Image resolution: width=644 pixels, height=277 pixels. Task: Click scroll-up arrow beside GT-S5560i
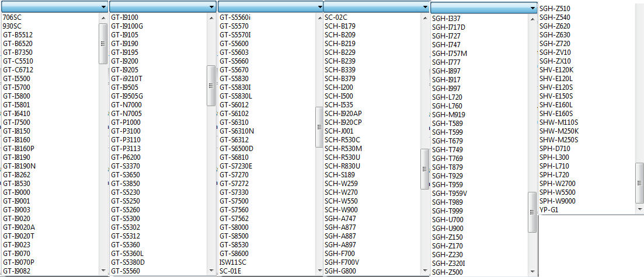point(319,18)
